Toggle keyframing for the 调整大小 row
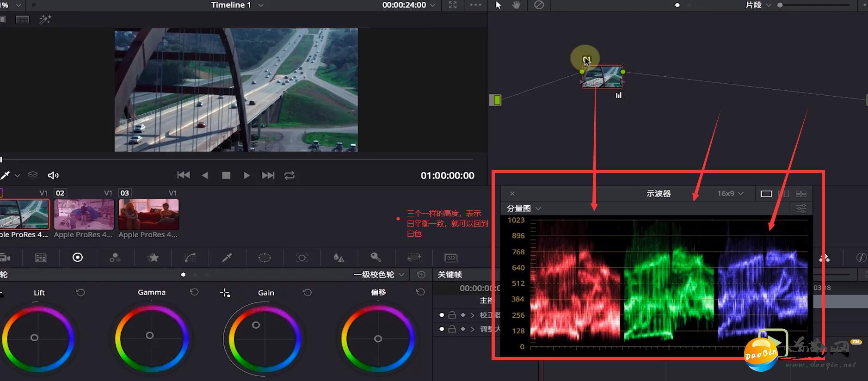 pos(442,329)
